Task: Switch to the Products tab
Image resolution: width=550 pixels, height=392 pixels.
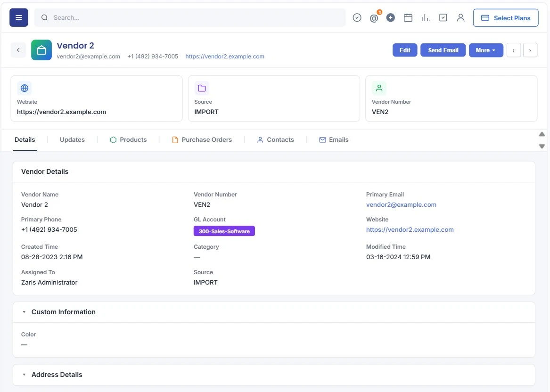Action: pos(128,139)
